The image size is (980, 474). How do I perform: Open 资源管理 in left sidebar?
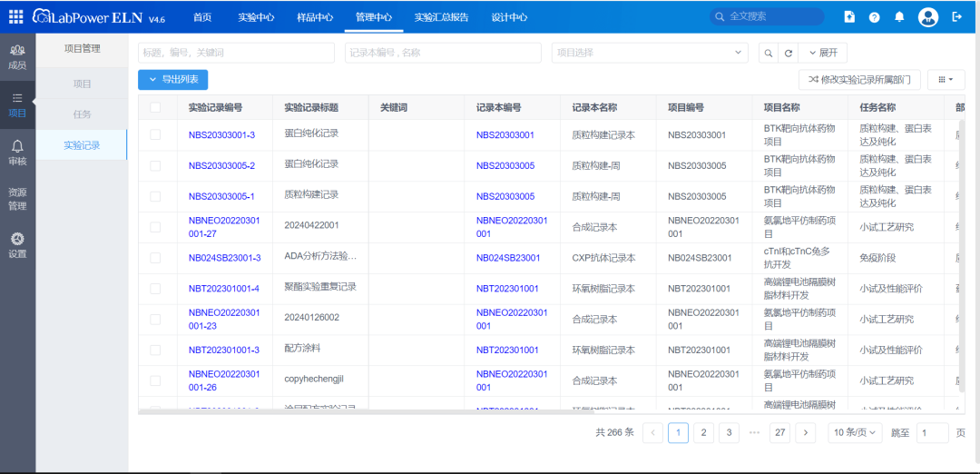click(x=17, y=199)
